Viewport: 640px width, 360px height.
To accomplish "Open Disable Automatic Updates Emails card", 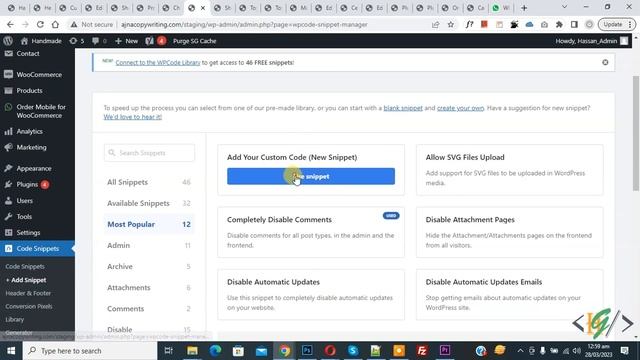I will coord(509,295).
